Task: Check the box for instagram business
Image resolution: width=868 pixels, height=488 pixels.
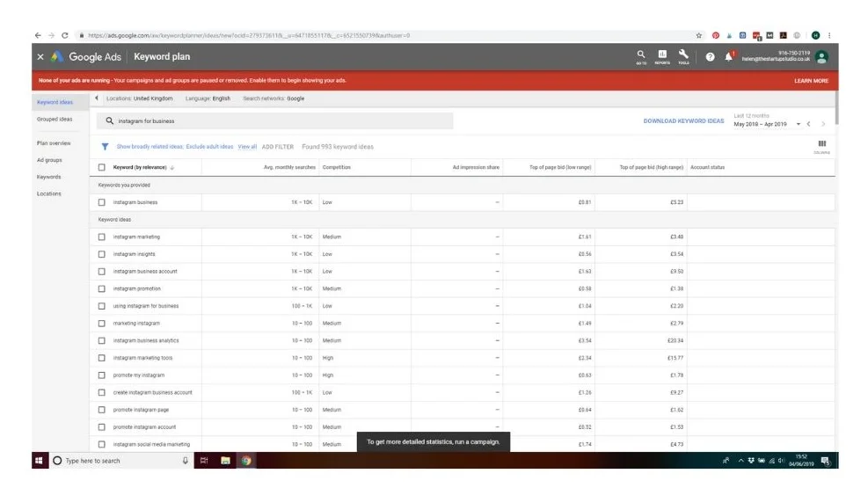Action: (x=101, y=202)
